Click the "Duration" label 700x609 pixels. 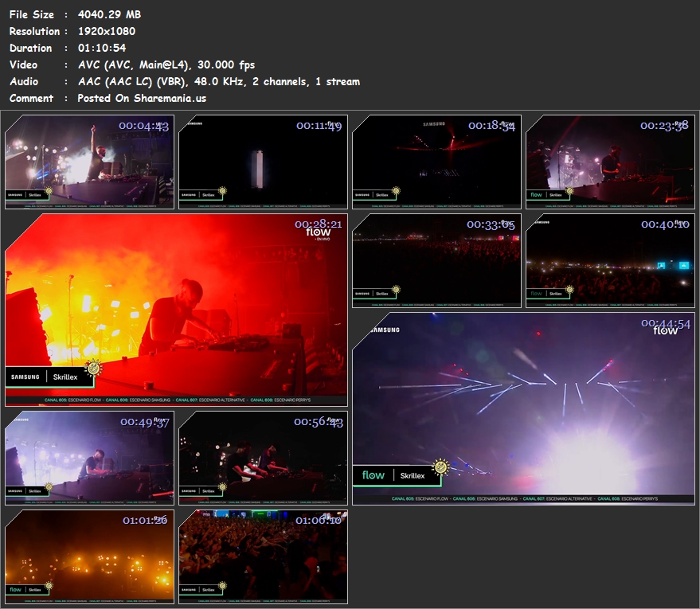coord(31,49)
